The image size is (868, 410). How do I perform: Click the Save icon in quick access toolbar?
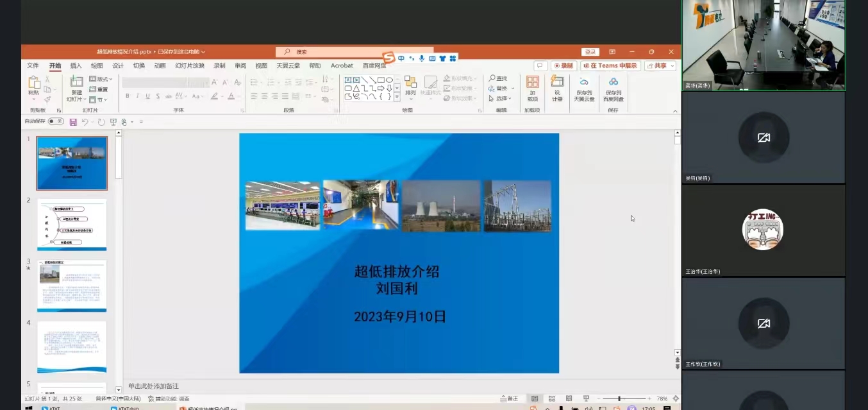[x=73, y=122]
